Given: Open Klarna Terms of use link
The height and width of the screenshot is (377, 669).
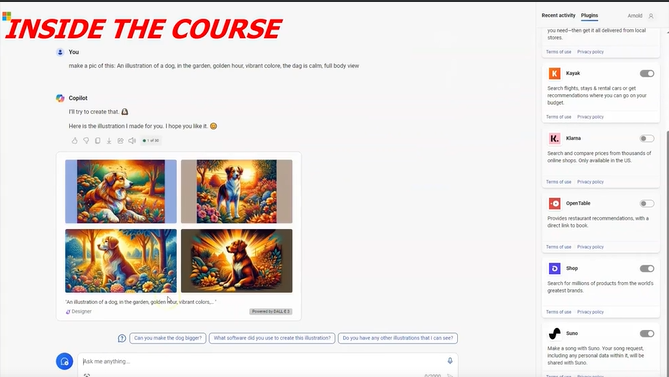Looking at the screenshot, I should 558,182.
